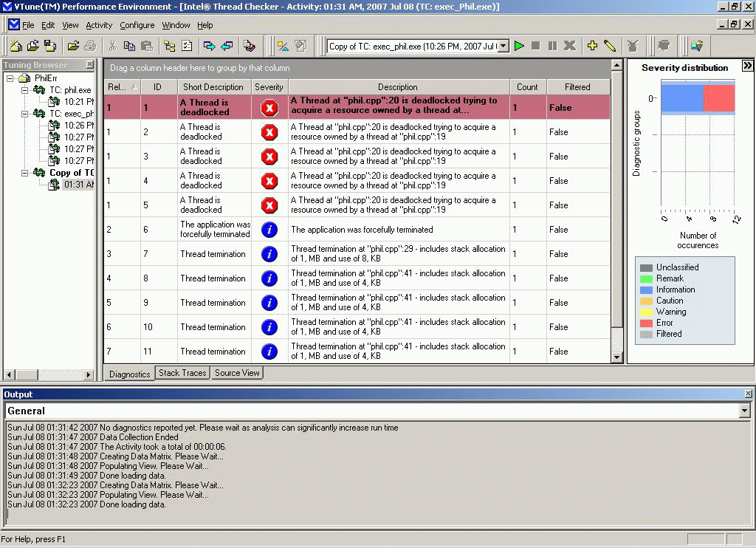The image size is (756, 548).
Task: Click the red error icon in row ID 3
Action: coord(269,157)
